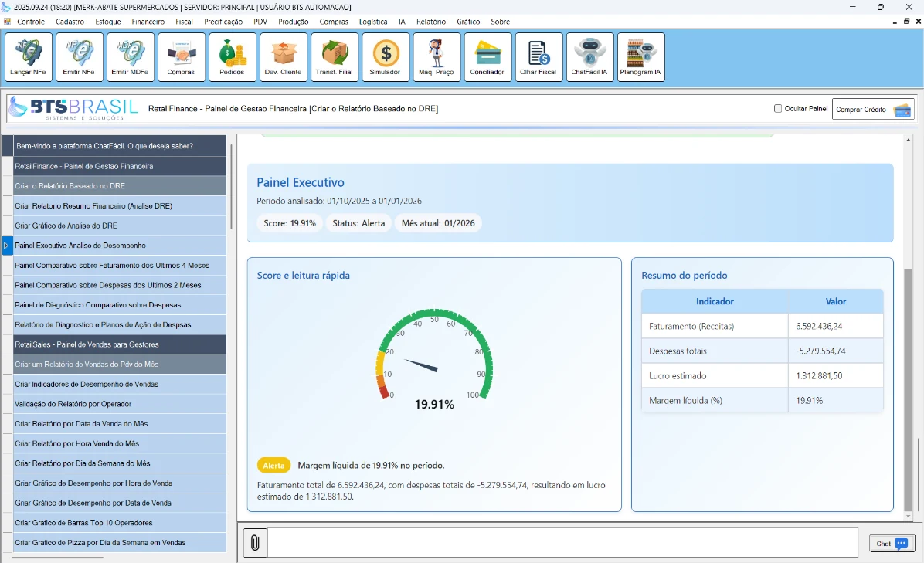924x563 pixels.
Task: Click the Comprar Crédito button
Action: (873, 109)
